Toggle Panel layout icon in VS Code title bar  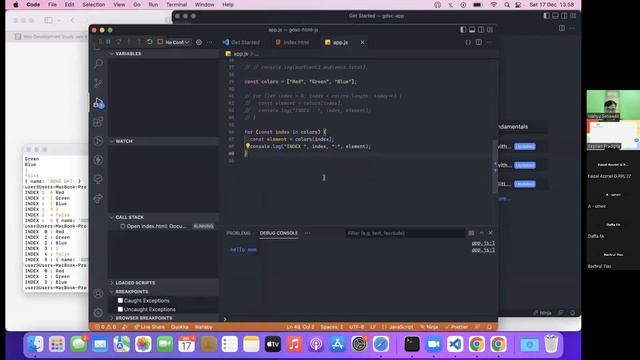[x=472, y=30]
